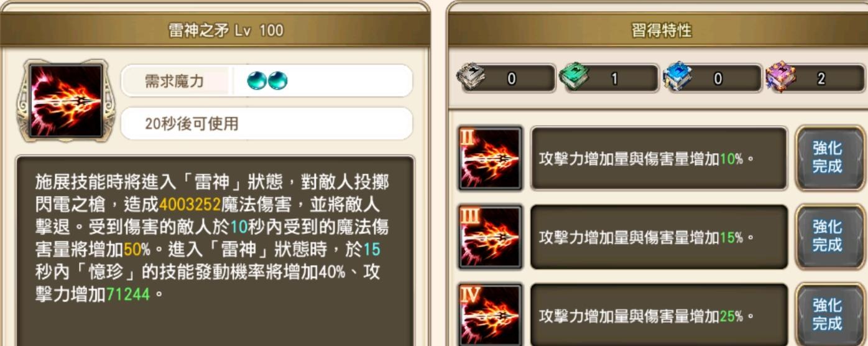
Task: Open the tier II trait icon
Action: (x=490, y=158)
